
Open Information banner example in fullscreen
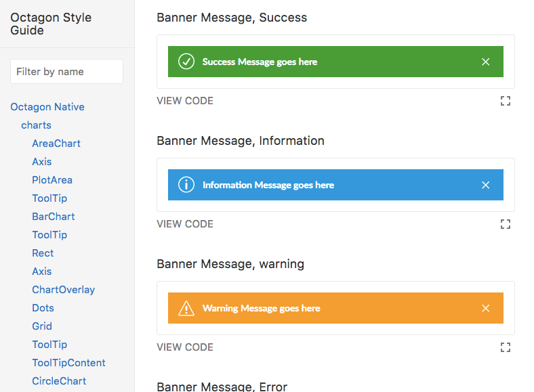tap(505, 224)
